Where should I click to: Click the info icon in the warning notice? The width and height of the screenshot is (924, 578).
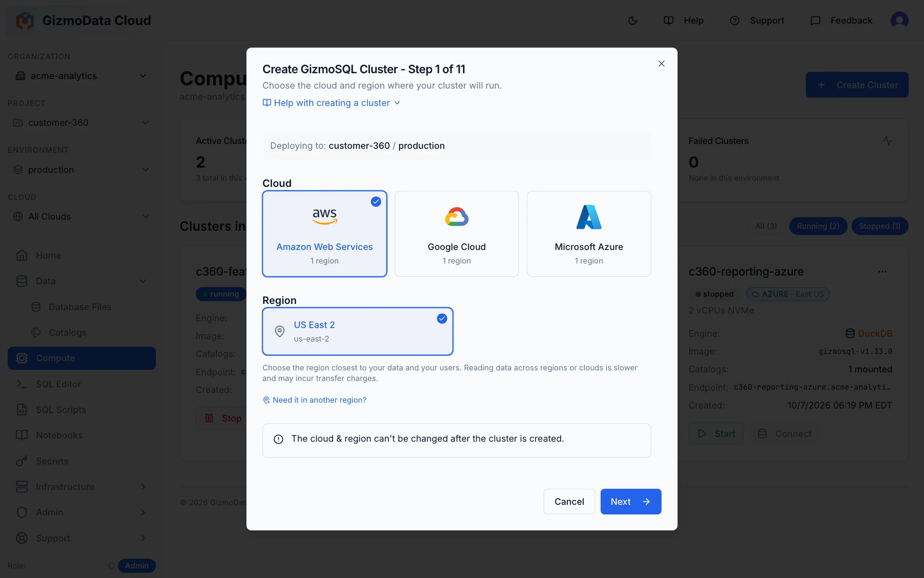278,439
